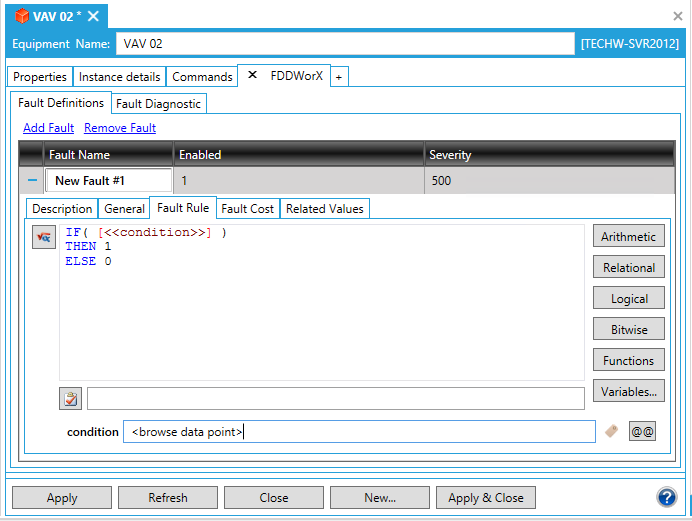Add a new tab with the plus button
Screen dimensions: 692x521
pyautogui.click(x=338, y=77)
